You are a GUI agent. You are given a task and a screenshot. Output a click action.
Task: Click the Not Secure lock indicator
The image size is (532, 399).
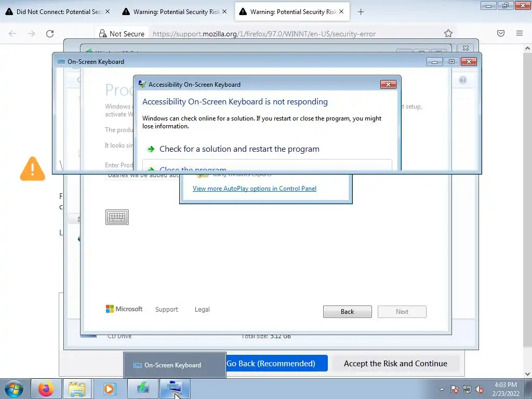(x=122, y=34)
